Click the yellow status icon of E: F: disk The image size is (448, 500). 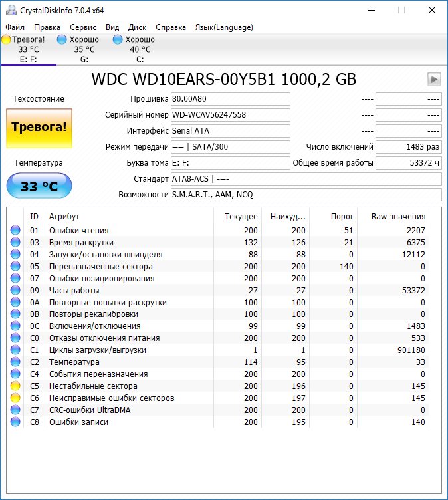6,39
